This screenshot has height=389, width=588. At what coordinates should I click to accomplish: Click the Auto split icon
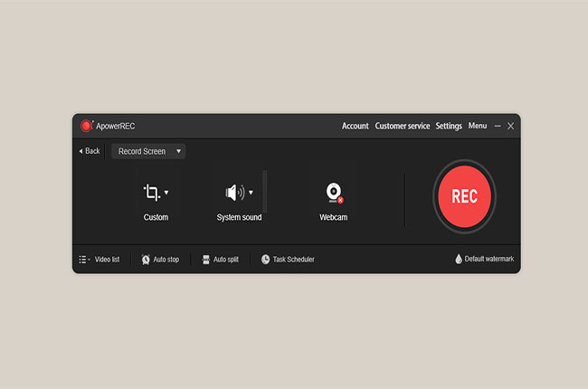tap(206, 260)
